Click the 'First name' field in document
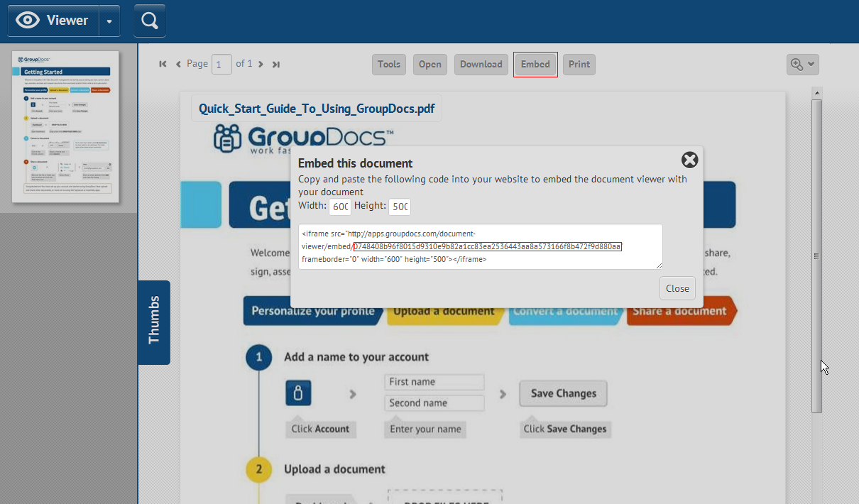 [435, 382]
